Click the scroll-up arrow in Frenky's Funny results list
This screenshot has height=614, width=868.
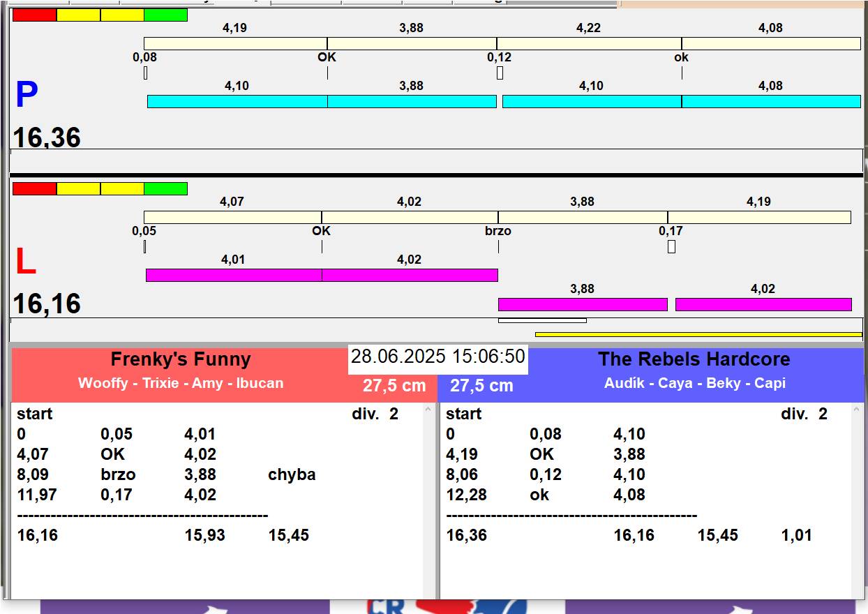coord(428,410)
